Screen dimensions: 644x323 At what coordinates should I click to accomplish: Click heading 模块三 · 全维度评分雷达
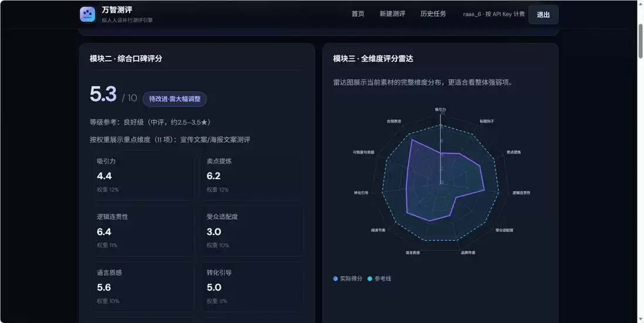coord(373,58)
